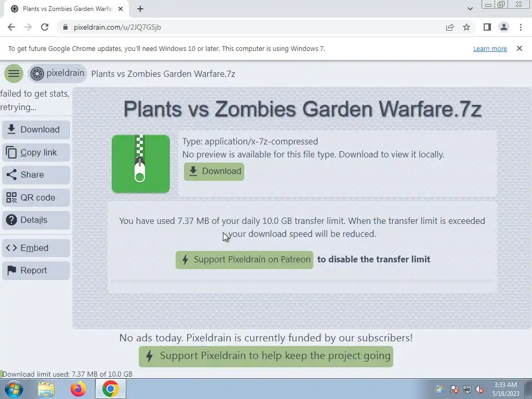Show the QR code

click(x=36, y=197)
